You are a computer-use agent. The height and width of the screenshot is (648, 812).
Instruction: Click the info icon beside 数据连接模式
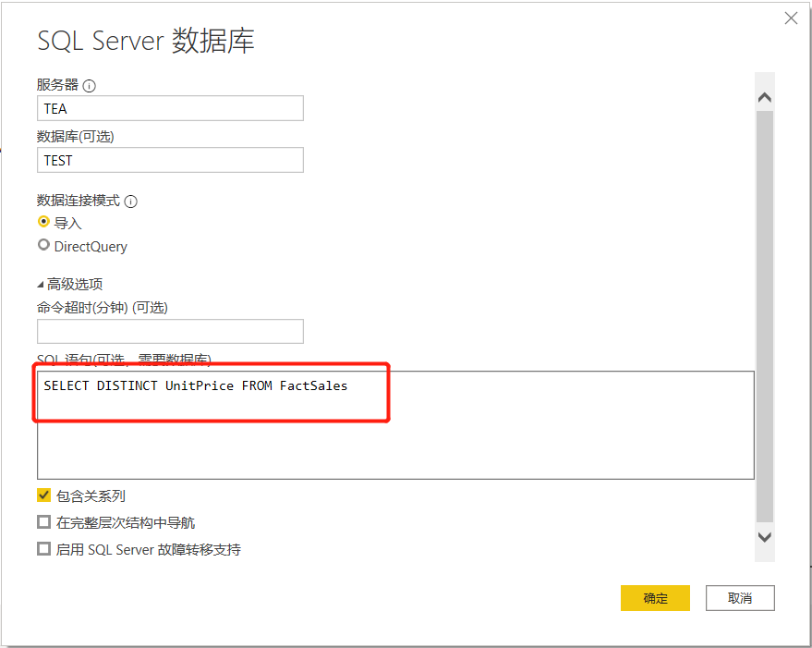[131, 202]
